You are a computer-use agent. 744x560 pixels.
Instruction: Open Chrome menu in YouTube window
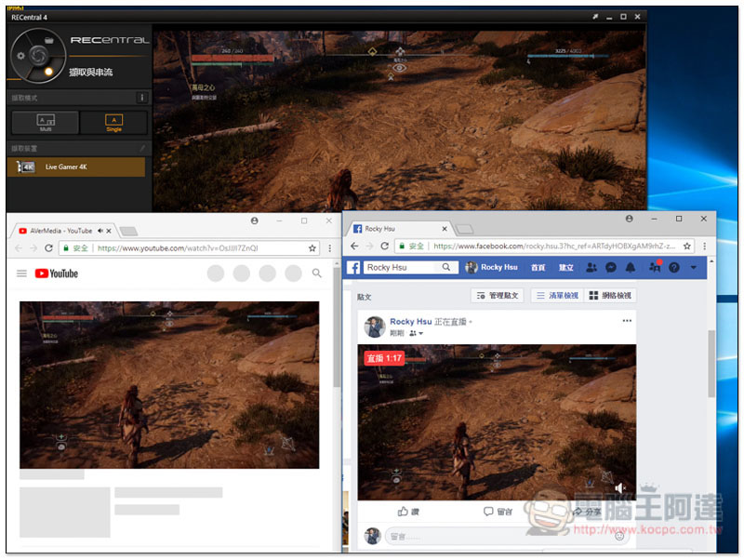[x=330, y=247]
